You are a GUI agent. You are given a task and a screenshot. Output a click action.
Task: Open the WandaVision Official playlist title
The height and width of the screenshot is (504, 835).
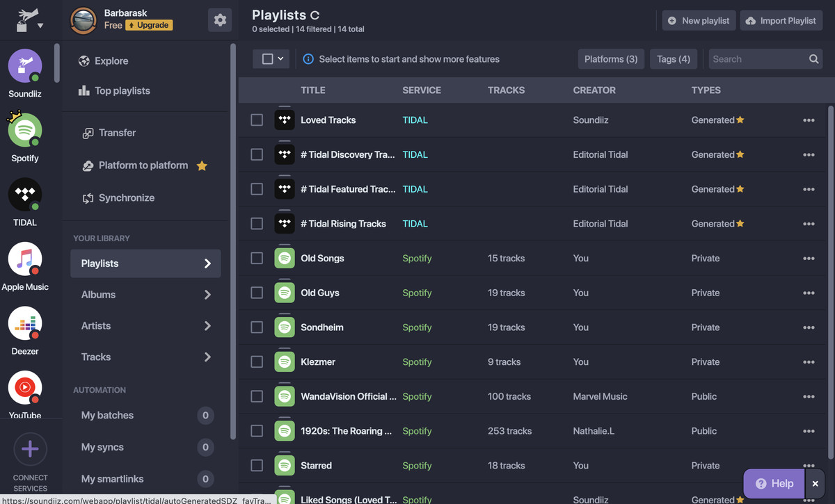point(349,396)
